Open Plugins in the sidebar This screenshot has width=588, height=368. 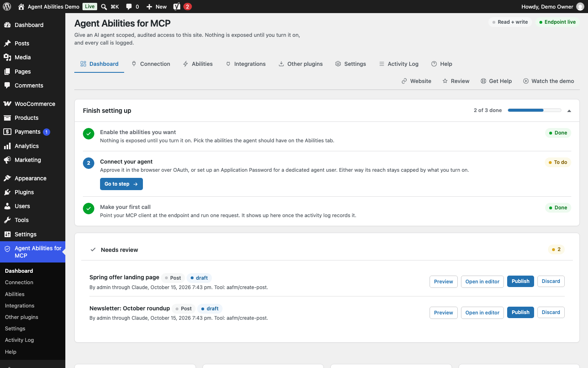[33, 192]
